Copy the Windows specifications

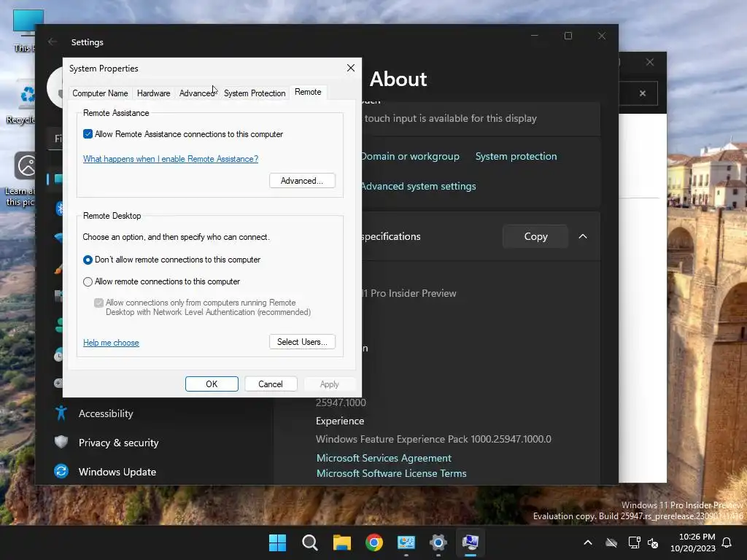pyautogui.click(x=535, y=236)
